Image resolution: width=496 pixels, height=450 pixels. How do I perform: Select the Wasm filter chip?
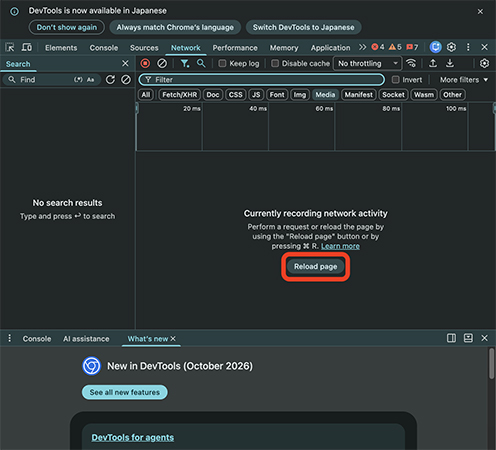(424, 95)
